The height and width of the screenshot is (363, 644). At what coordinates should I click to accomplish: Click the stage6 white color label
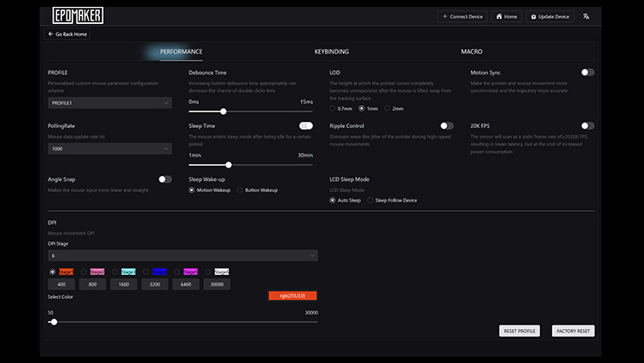tap(222, 272)
